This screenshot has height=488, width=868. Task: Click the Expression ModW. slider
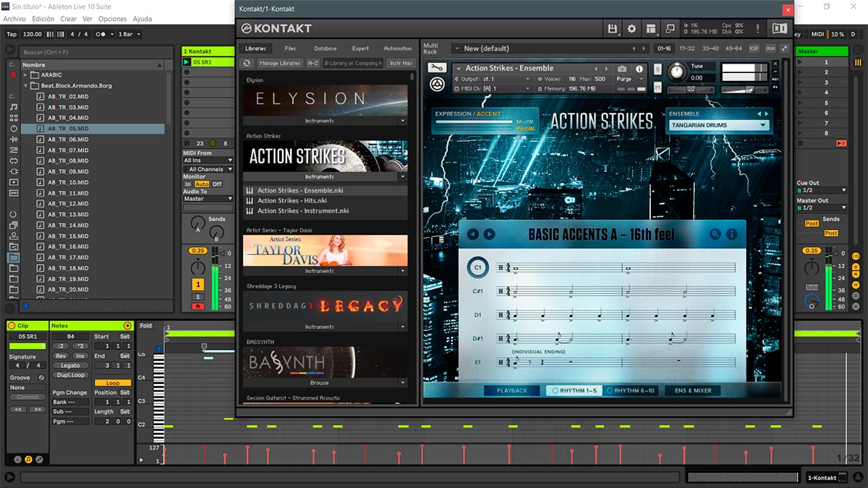474,122
